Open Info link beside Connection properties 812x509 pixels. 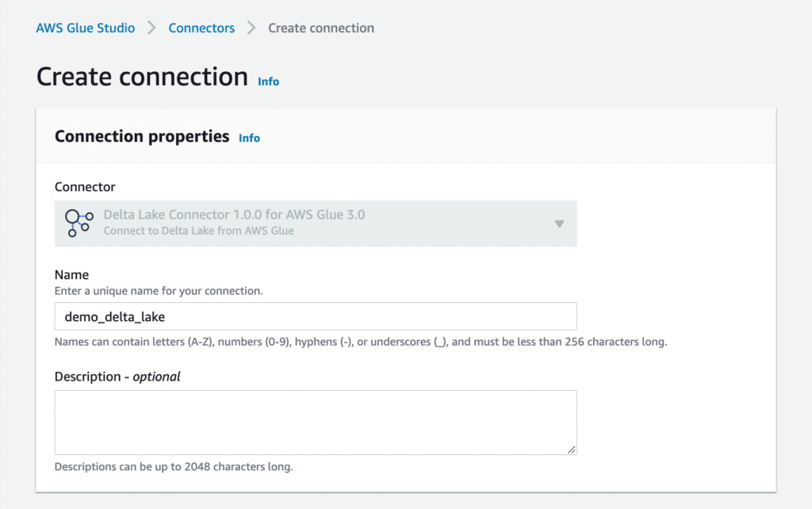(x=249, y=138)
